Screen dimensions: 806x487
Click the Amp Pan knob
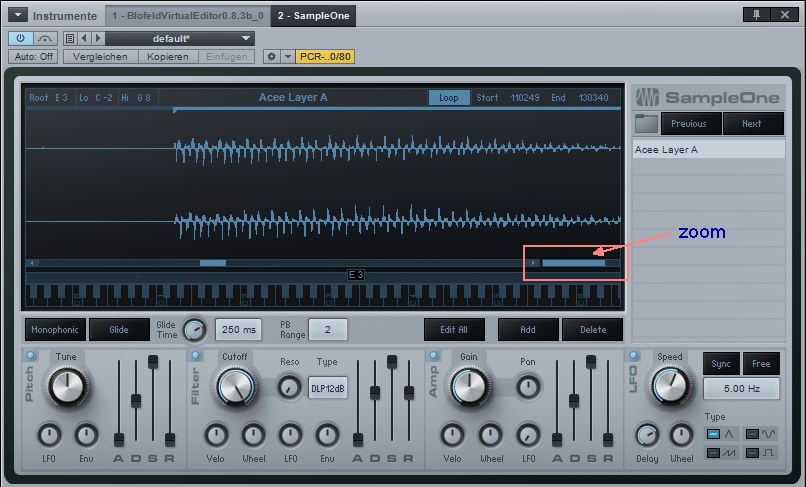click(x=528, y=387)
